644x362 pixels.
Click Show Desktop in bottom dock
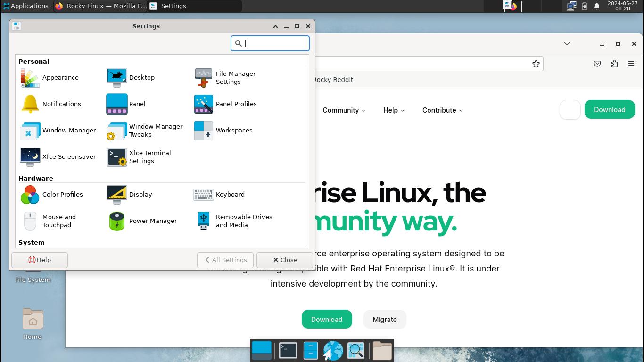tap(262, 351)
